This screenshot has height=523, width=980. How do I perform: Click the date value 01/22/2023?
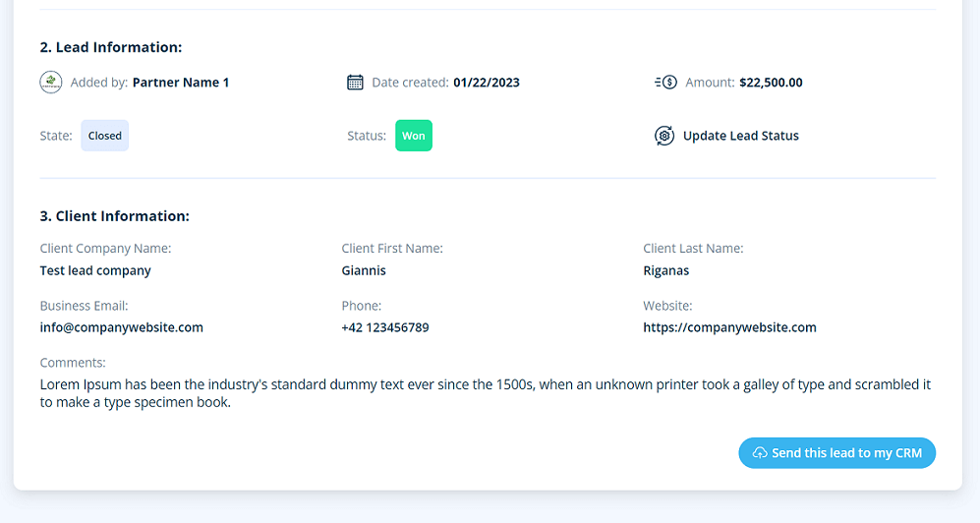[x=487, y=83]
